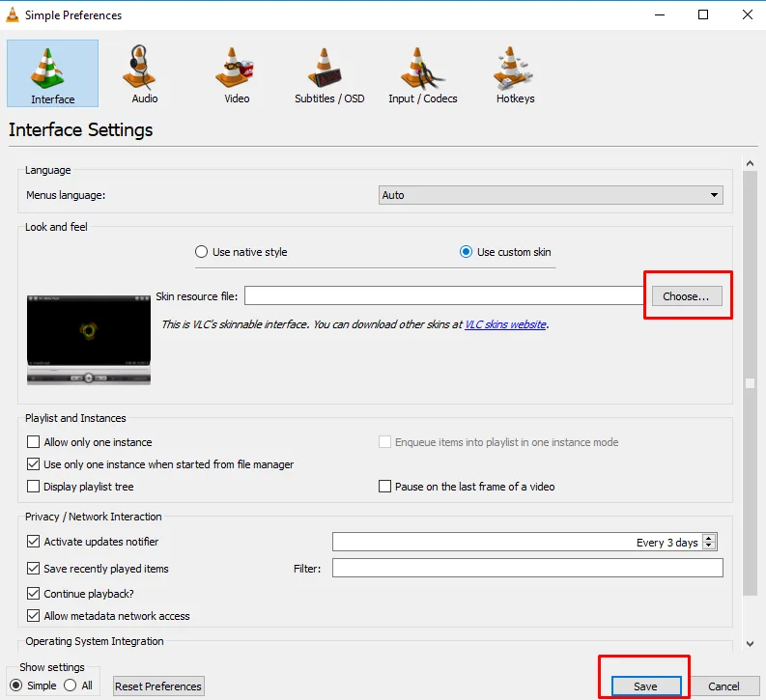This screenshot has height=700, width=766.
Task: Open the Hotkeys settings tab
Action: tap(516, 73)
